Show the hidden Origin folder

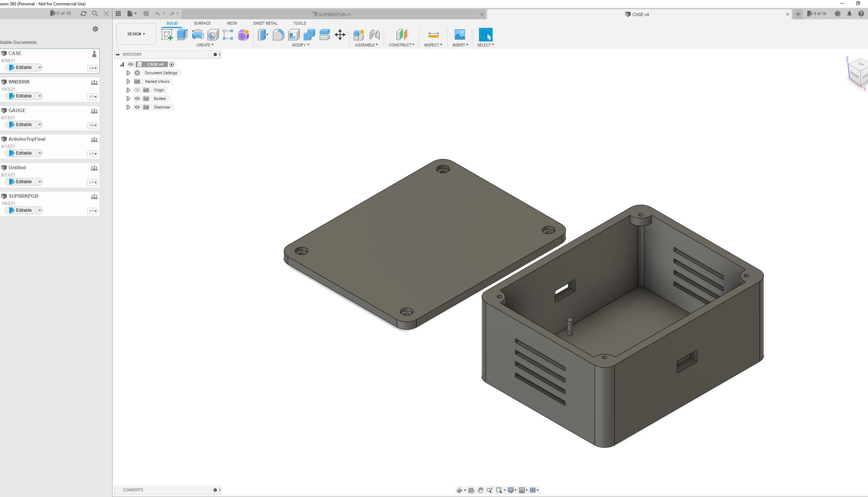(137, 90)
